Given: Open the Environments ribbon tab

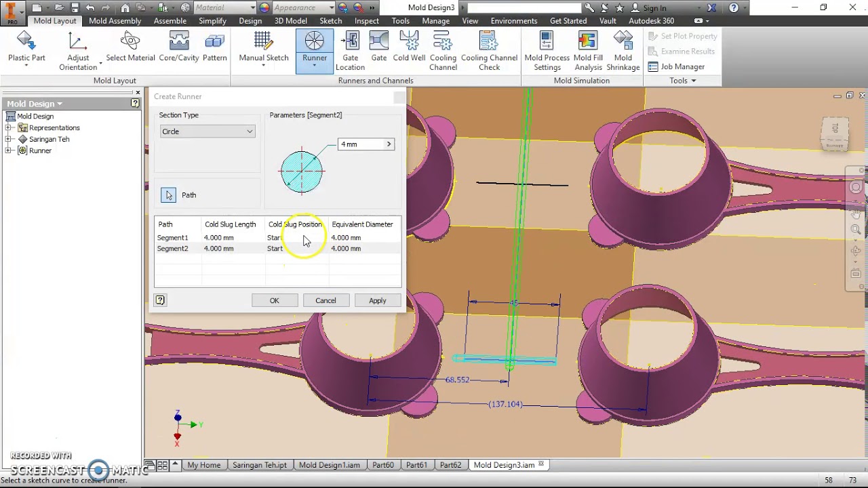Looking at the screenshot, I should tap(514, 21).
